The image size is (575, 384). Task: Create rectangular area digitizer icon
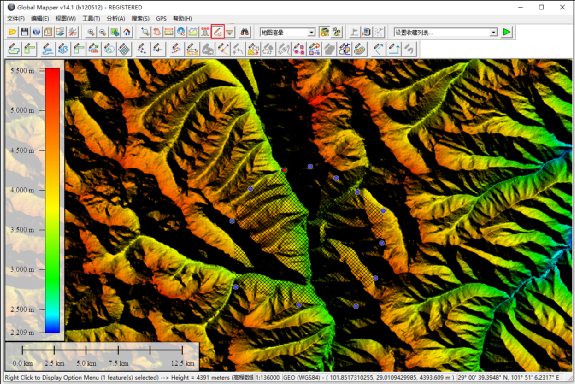coord(30,49)
